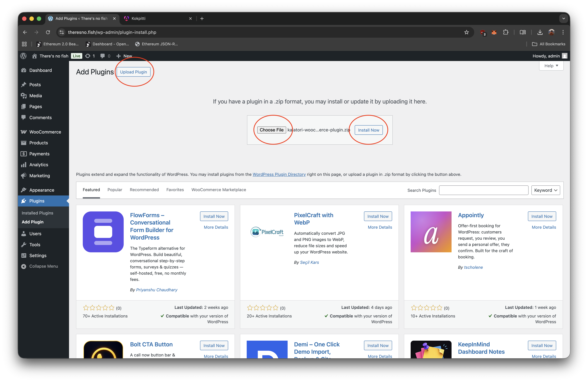Open the MetaMask fox extension icon
Screen dimensions: 588x382
pyautogui.click(x=494, y=32)
